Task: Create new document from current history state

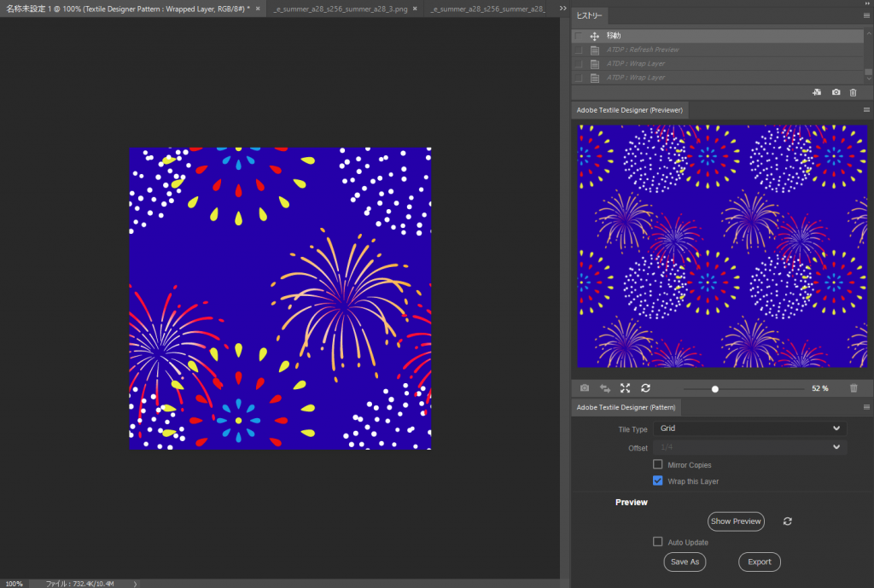Action: (x=817, y=92)
